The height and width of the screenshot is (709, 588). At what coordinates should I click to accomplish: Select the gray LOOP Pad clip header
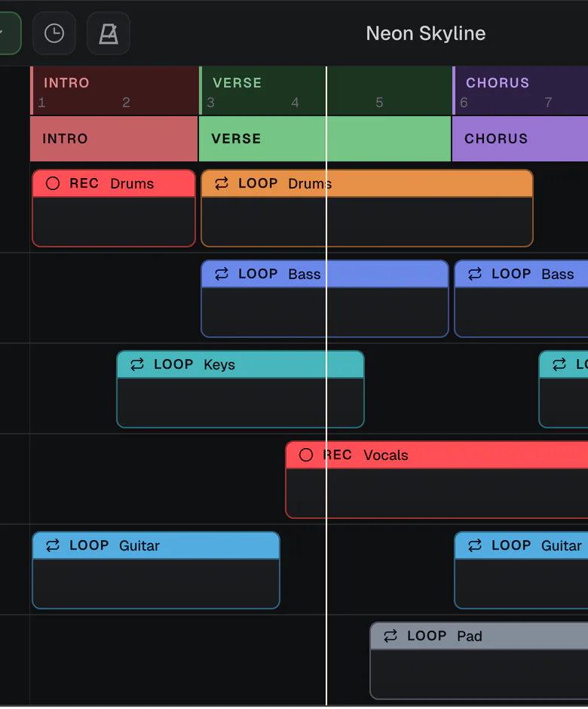[x=479, y=636]
